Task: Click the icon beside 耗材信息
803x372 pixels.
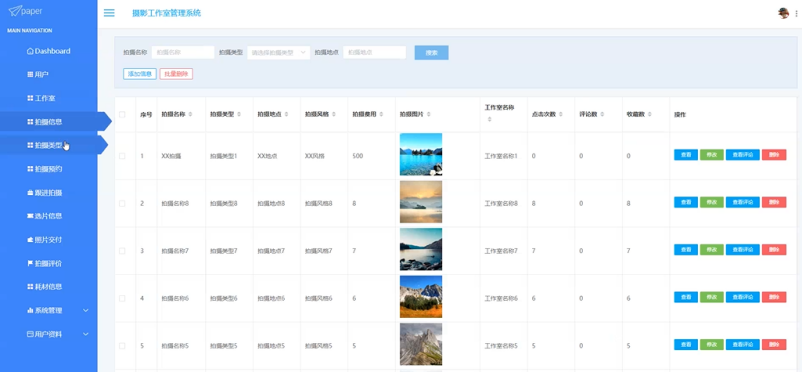Action: tap(30, 286)
